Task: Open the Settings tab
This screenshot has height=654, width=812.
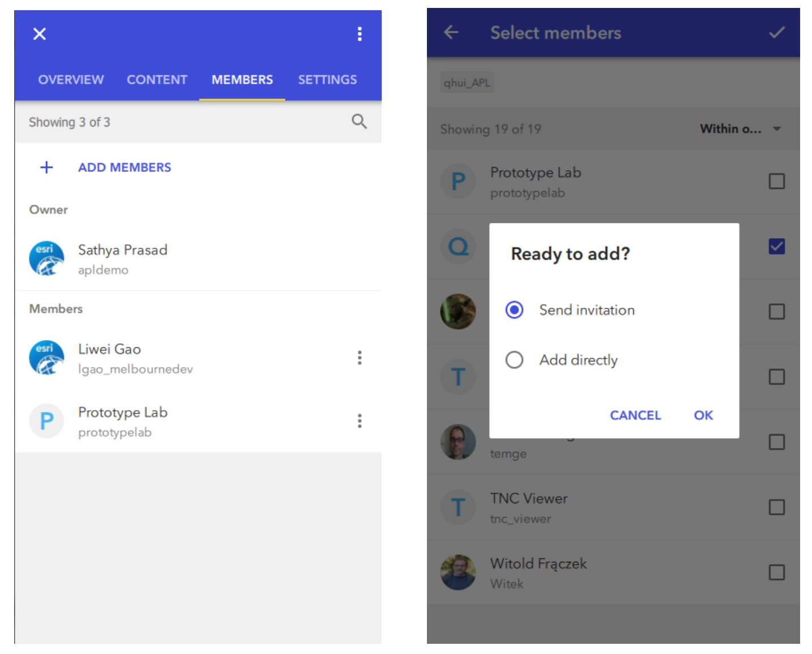Action: click(327, 80)
